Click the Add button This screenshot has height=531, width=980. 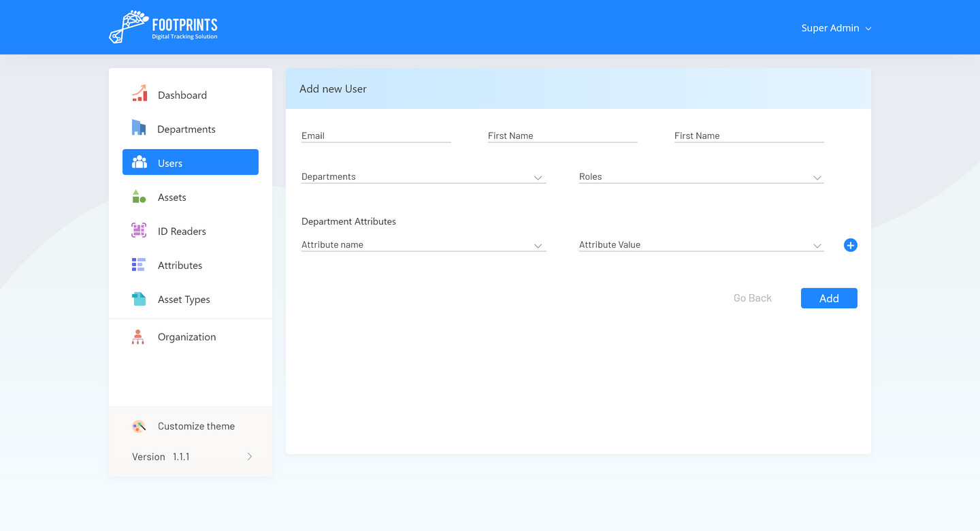(x=829, y=298)
